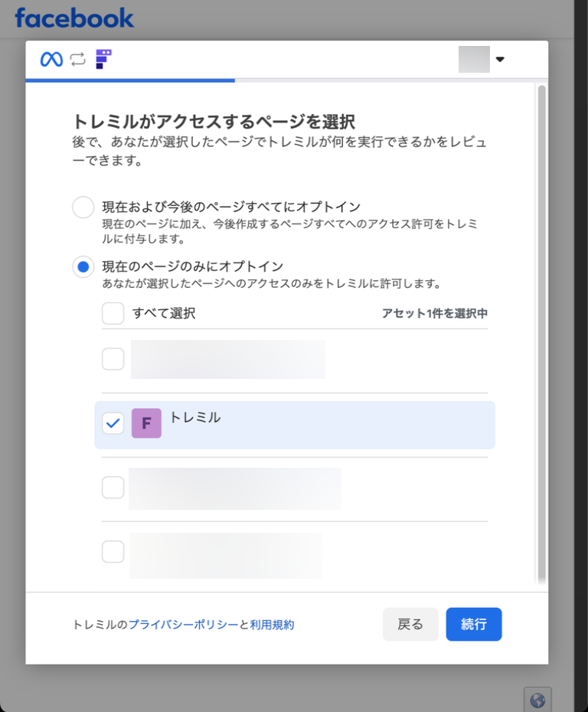
Task: Check the blurred page checkbox above トレミル
Action: [113, 359]
